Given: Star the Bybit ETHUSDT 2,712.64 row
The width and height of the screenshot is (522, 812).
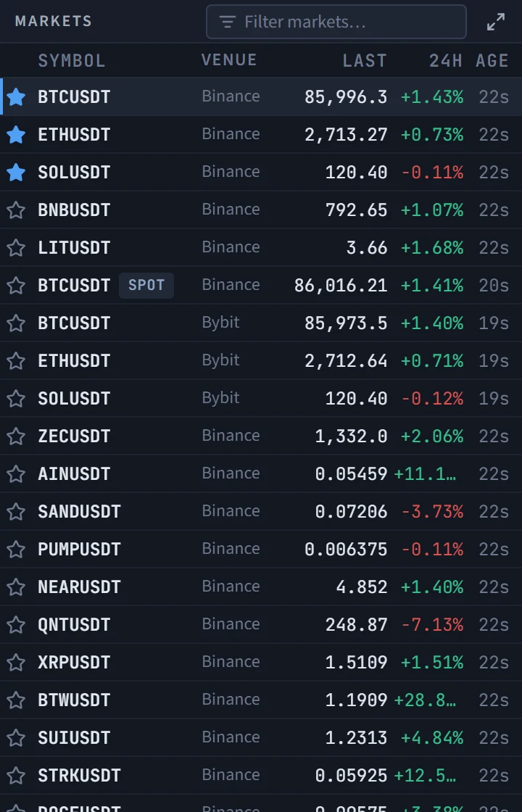Looking at the screenshot, I should (16, 360).
